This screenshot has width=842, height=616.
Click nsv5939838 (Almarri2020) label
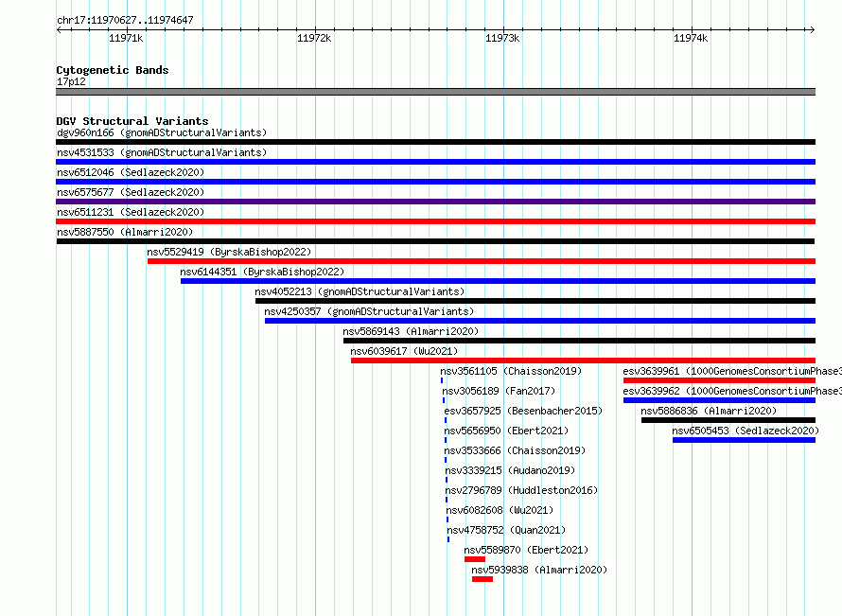click(539, 570)
